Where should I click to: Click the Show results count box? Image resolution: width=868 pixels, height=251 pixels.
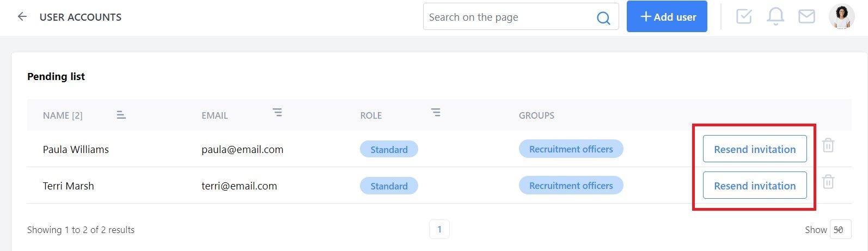[840, 230]
